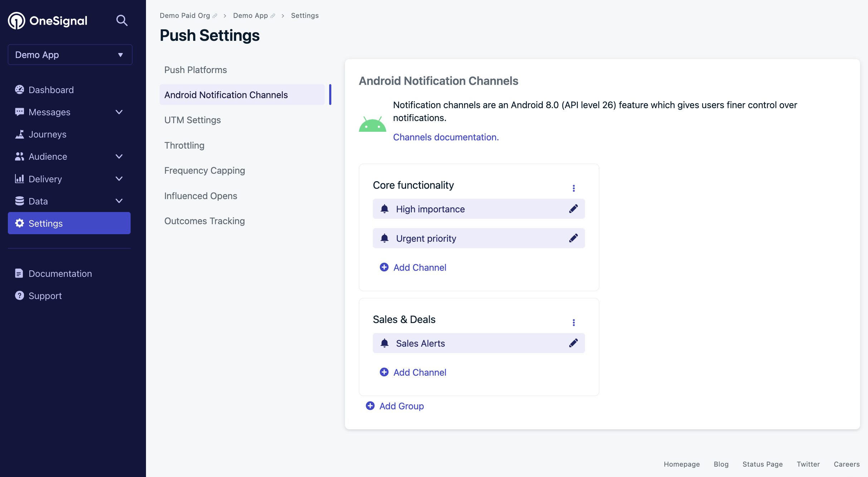Click the Support question mark icon
868x477 pixels.
point(19,295)
